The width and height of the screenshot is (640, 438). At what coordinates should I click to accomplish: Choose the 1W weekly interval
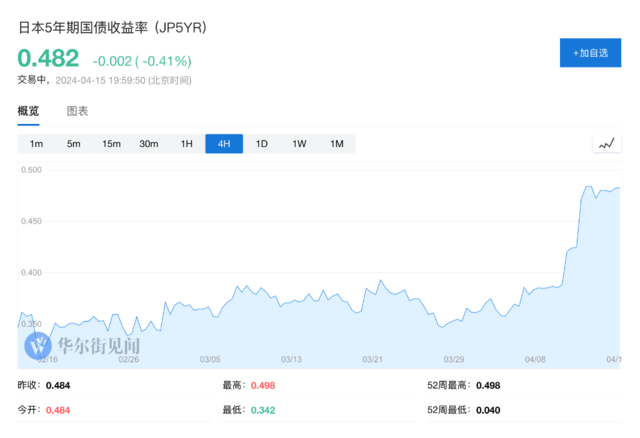[299, 144]
